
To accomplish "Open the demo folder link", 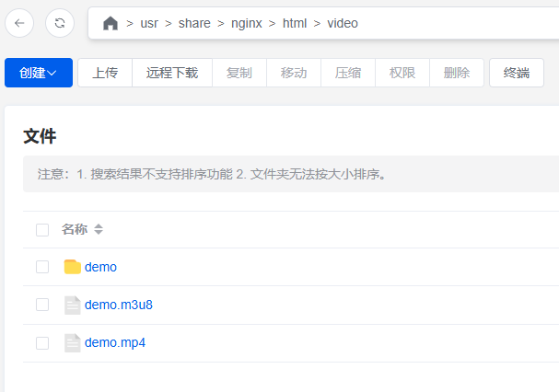I will pos(100,267).
